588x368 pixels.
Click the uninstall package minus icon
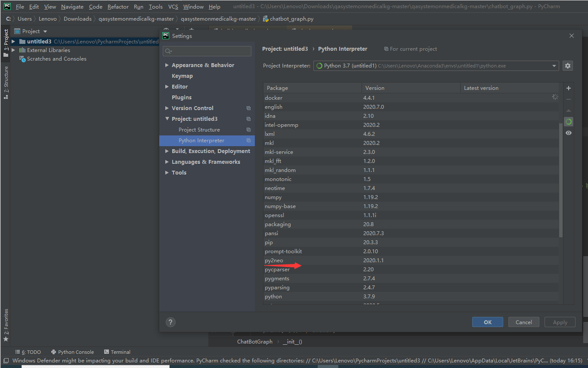tap(568, 99)
